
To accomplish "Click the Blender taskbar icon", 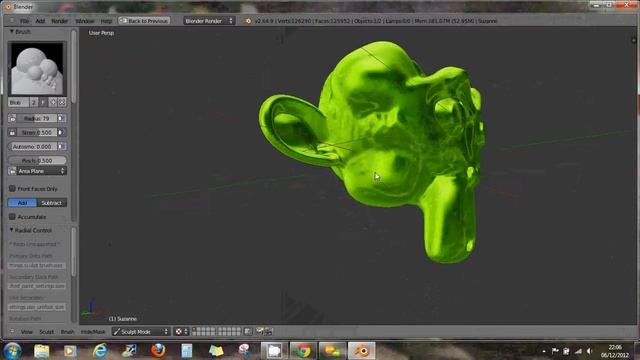I will tap(362, 351).
